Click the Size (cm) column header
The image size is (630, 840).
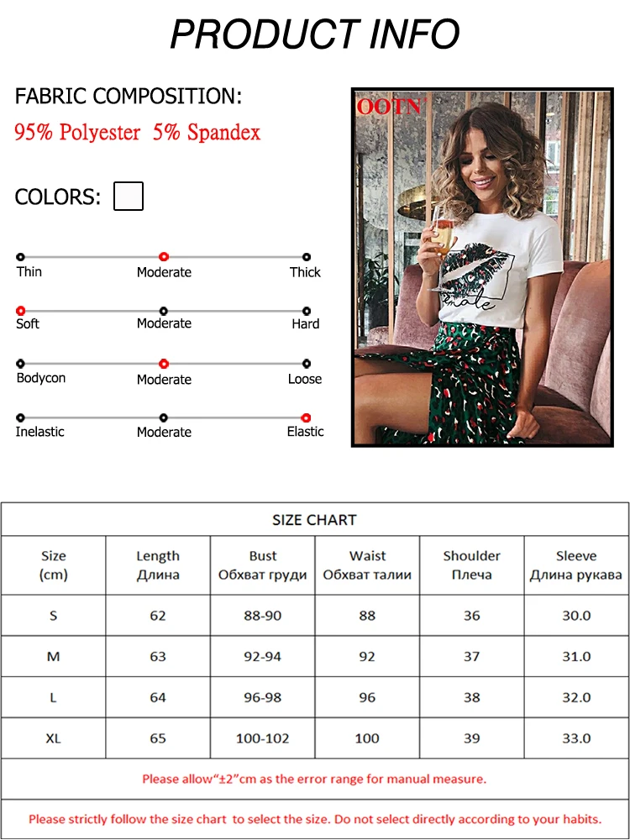click(53, 565)
